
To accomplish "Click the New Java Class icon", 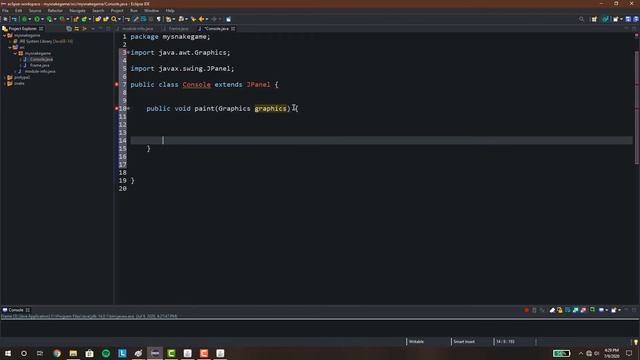I will click(x=84, y=19).
